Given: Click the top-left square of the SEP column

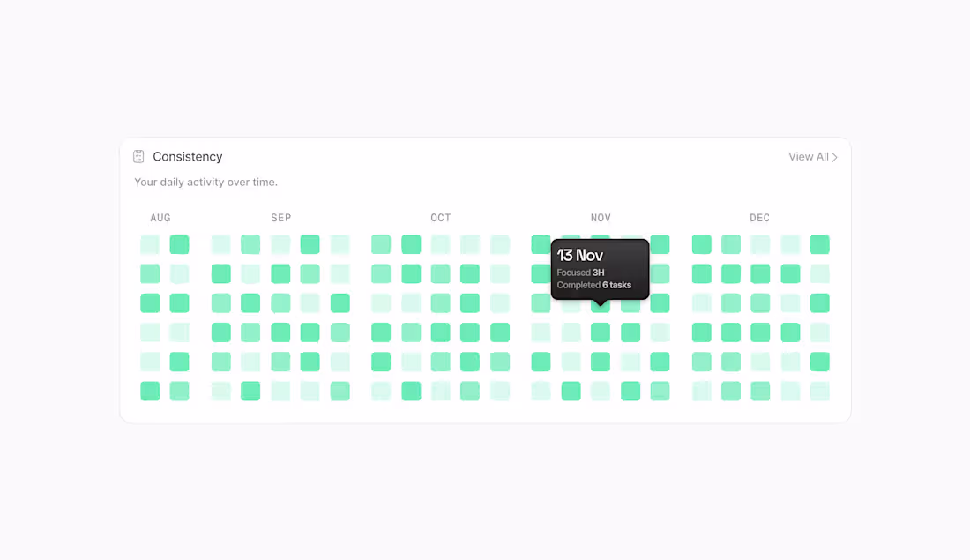Looking at the screenshot, I should point(220,244).
